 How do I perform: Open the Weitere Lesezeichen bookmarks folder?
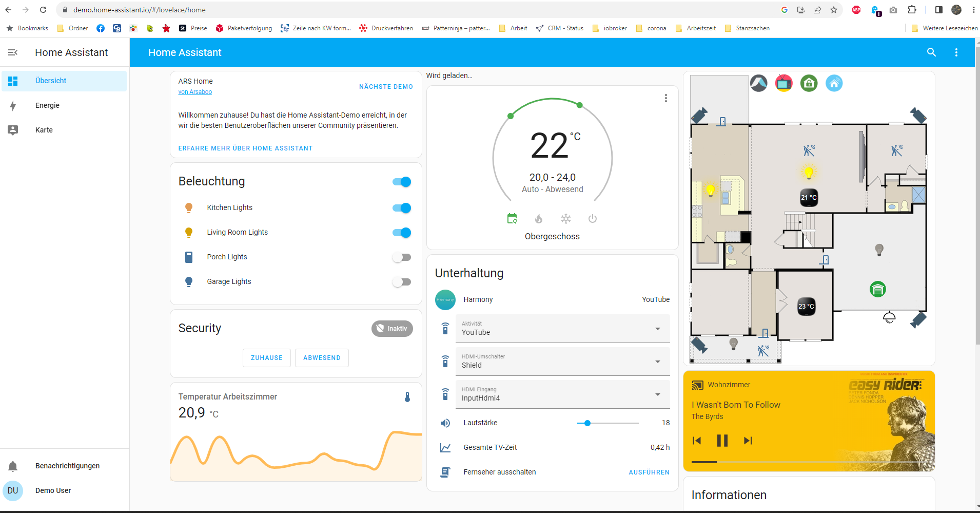point(945,28)
